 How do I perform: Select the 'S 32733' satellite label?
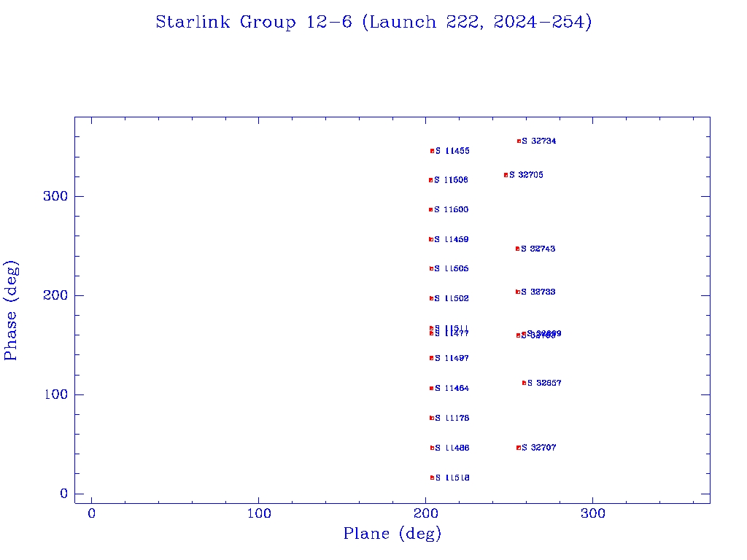[x=538, y=292]
